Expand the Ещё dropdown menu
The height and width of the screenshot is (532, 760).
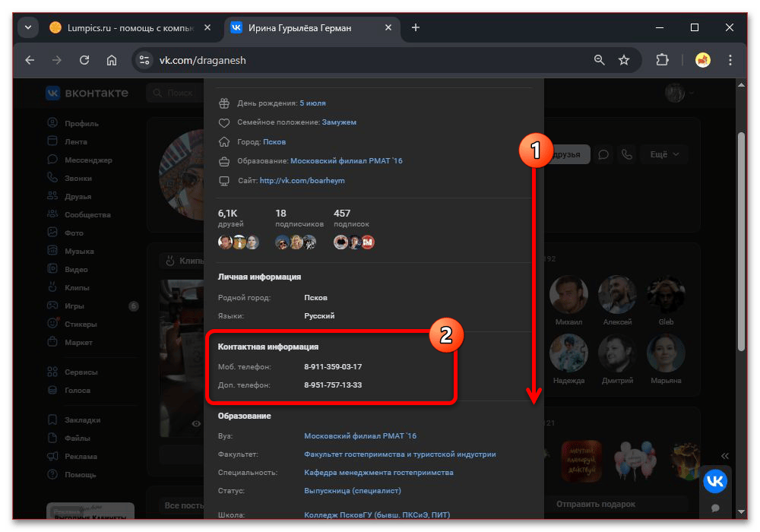click(x=664, y=154)
